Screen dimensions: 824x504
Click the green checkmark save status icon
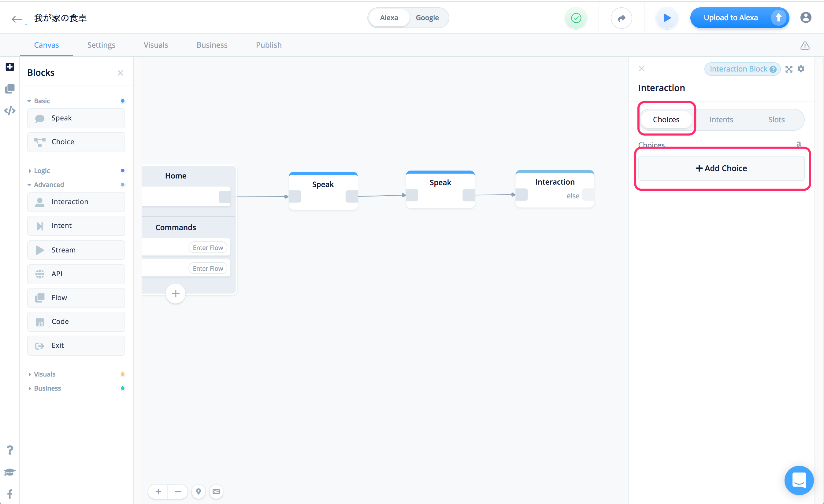point(576,18)
